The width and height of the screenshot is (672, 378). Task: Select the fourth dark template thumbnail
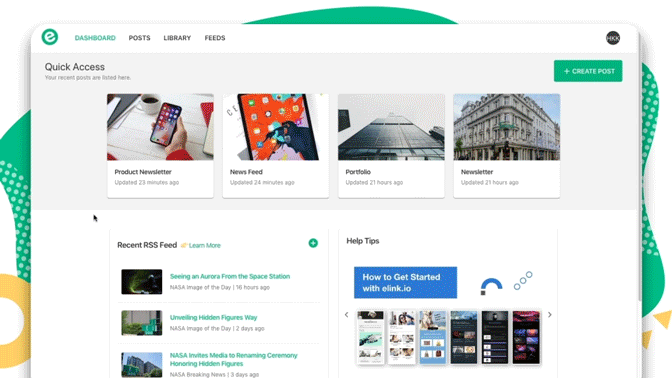(464, 338)
